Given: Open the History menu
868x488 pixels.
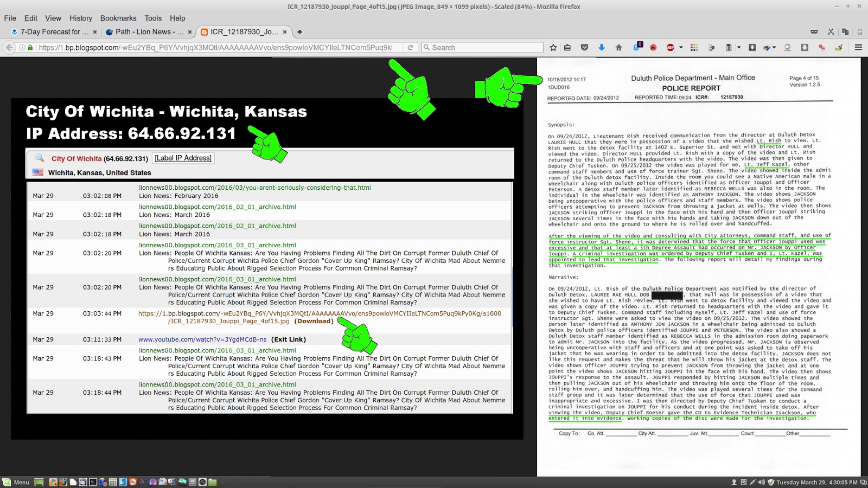Looking at the screenshot, I should click(x=81, y=18).
